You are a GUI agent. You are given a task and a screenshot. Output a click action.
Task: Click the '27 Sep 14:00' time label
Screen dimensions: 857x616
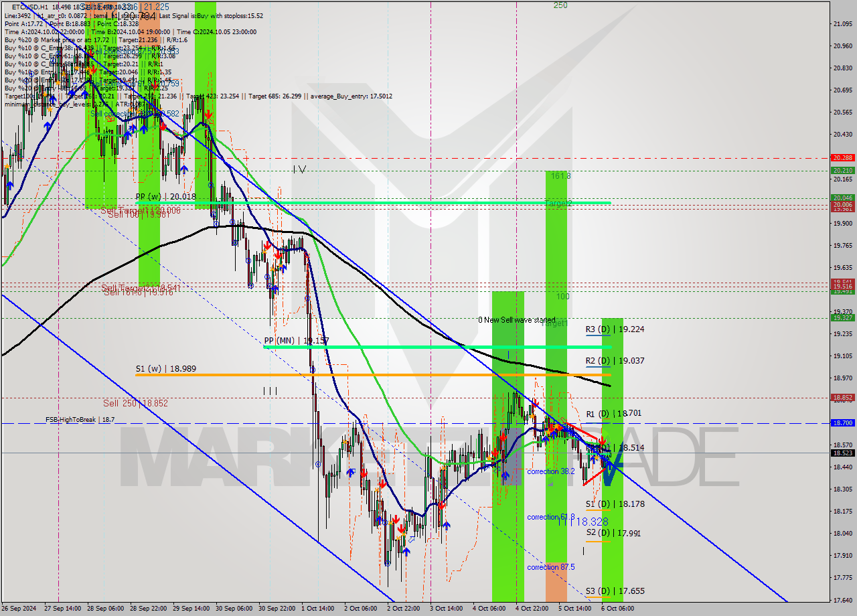click(x=62, y=609)
